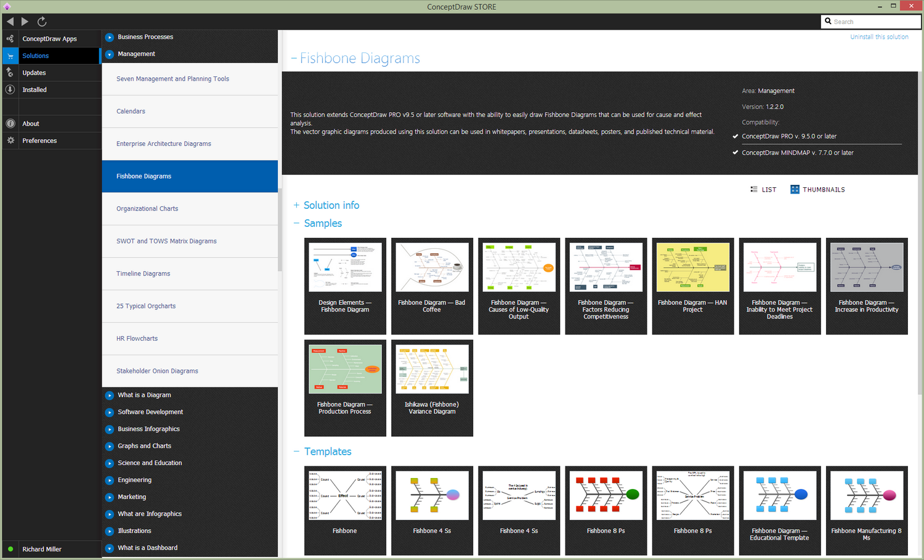Open Fishbone Manufacturing 8 Ms template
The width and height of the screenshot is (924, 560).
tap(867, 511)
